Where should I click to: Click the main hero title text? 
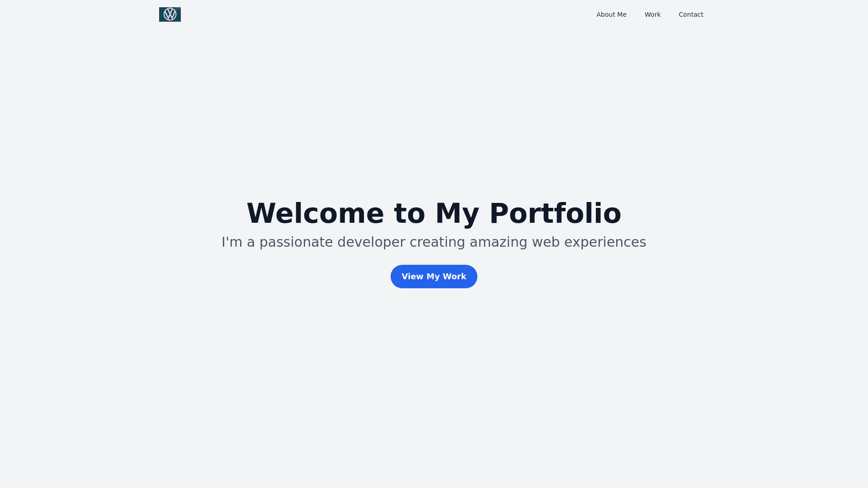tap(434, 213)
